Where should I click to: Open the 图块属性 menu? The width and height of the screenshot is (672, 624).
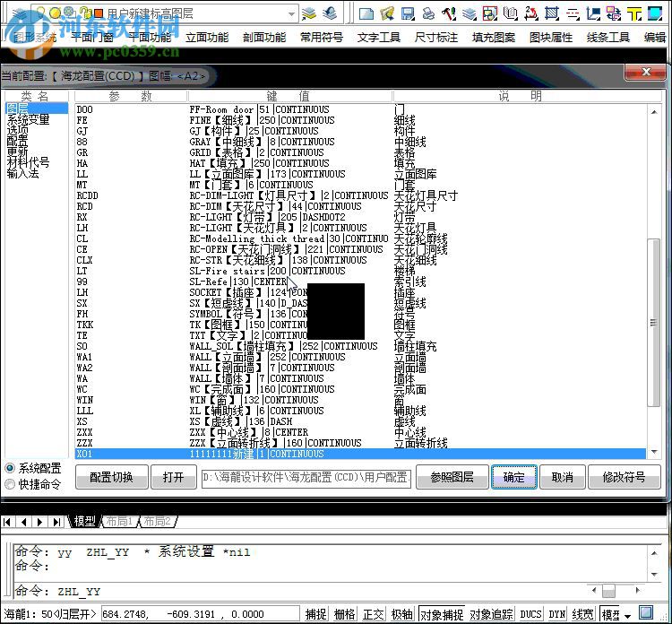click(551, 38)
